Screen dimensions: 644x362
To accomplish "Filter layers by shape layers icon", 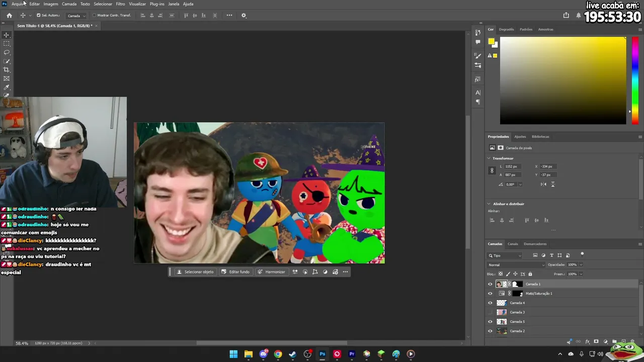I will pyautogui.click(x=559, y=255).
